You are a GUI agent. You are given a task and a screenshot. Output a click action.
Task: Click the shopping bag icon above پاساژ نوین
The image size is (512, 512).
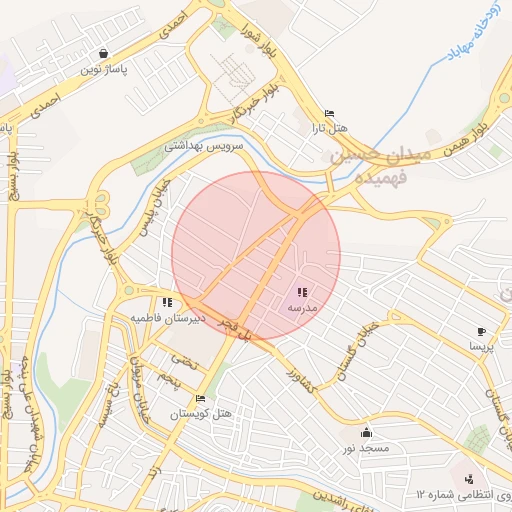[x=104, y=53]
